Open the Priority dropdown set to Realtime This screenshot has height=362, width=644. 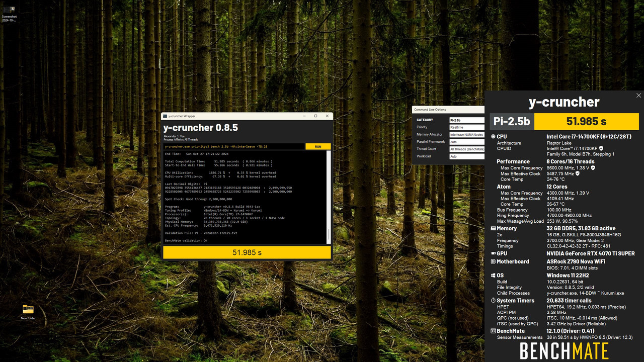[466, 127]
